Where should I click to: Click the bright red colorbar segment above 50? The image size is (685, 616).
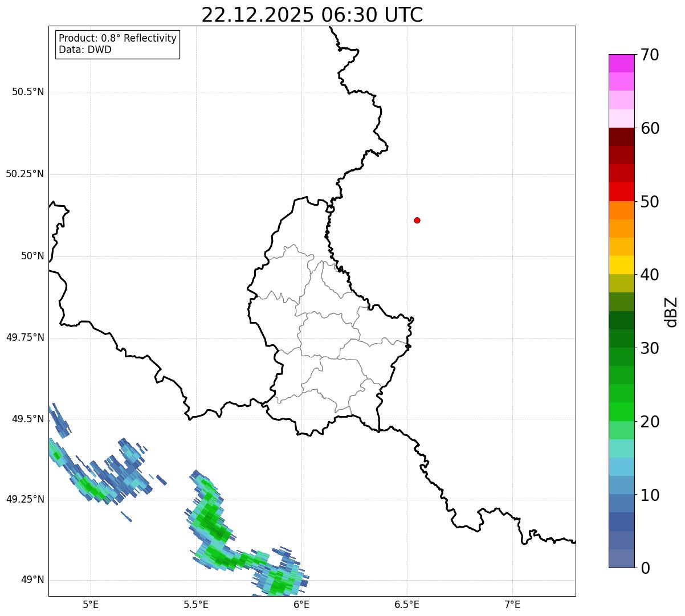click(621, 192)
